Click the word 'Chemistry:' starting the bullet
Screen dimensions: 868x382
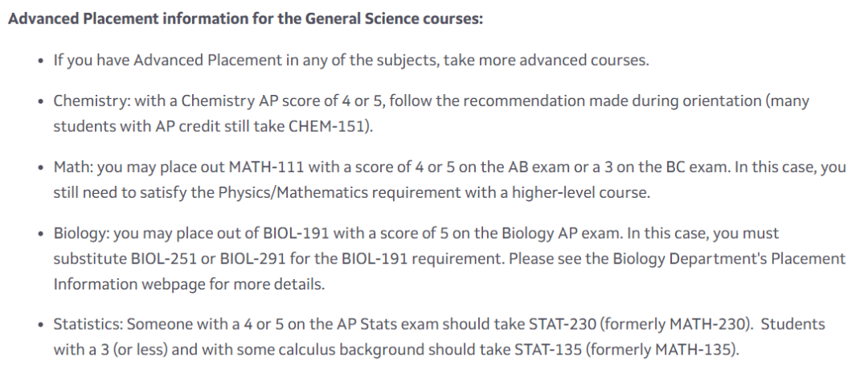[x=92, y=101]
